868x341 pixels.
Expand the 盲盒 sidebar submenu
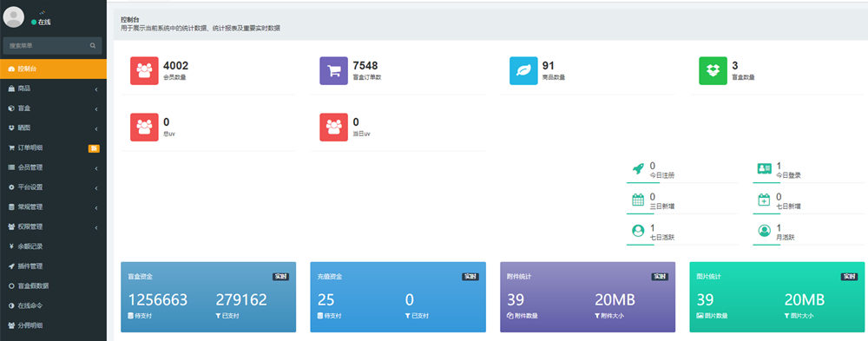coord(53,108)
